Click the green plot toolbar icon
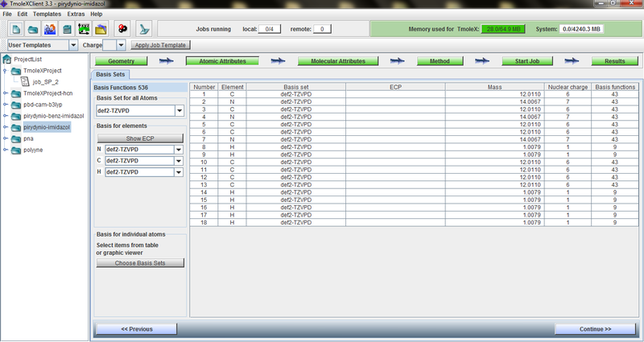This screenshot has width=644, height=342. point(84,29)
